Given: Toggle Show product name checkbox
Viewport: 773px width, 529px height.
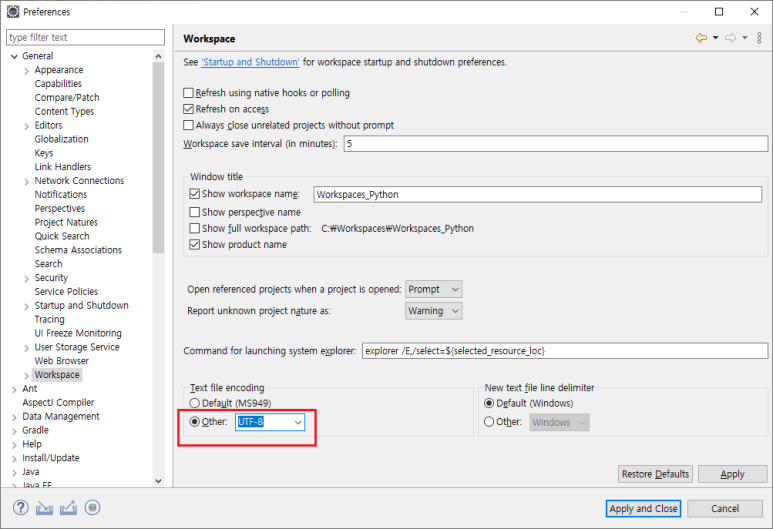Looking at the screenshot, I should 195,245.
